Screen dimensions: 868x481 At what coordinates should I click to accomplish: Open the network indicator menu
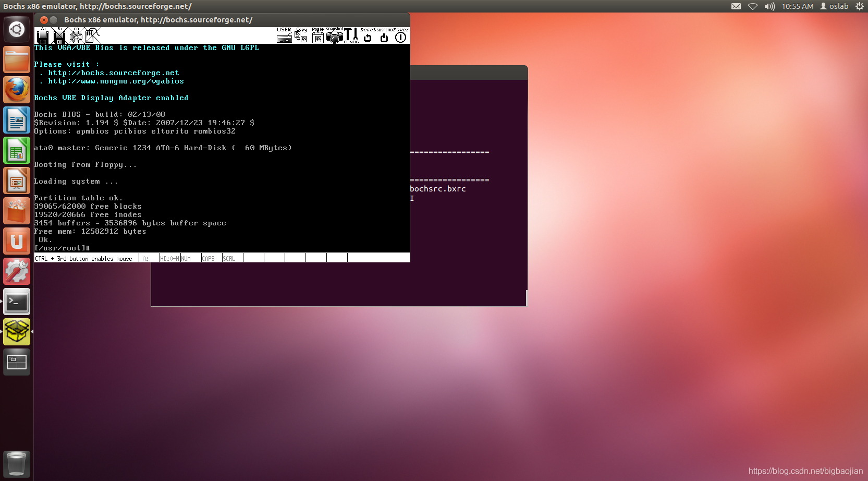(753, 6)
